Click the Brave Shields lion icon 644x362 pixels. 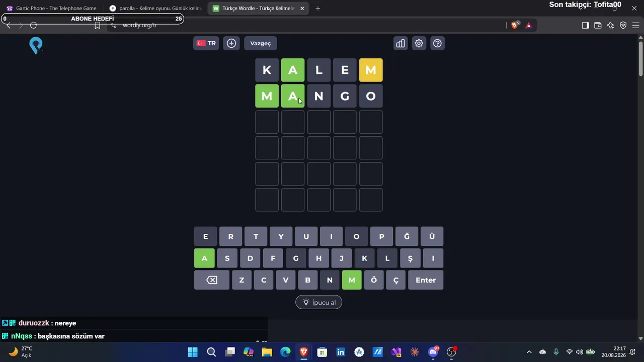[x=515, y=25]
